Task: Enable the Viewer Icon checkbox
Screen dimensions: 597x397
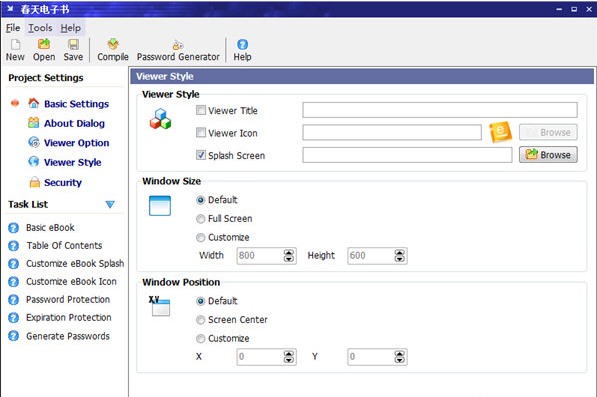Action: (201, 132)
